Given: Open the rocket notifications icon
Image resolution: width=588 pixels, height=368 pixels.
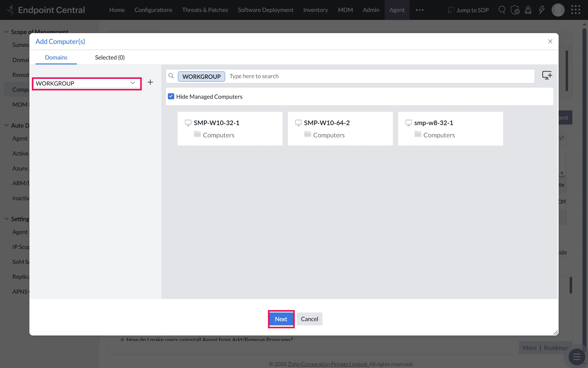Looking at the screenshot, I should (x=528, y=10).
